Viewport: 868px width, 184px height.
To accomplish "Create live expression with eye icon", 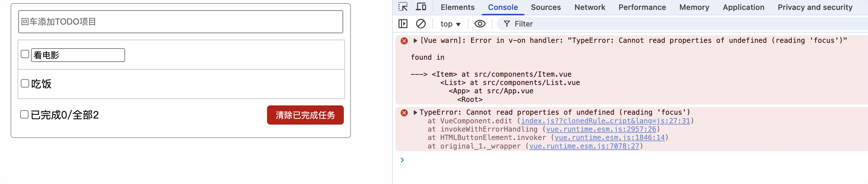I will tap(480, 24).
